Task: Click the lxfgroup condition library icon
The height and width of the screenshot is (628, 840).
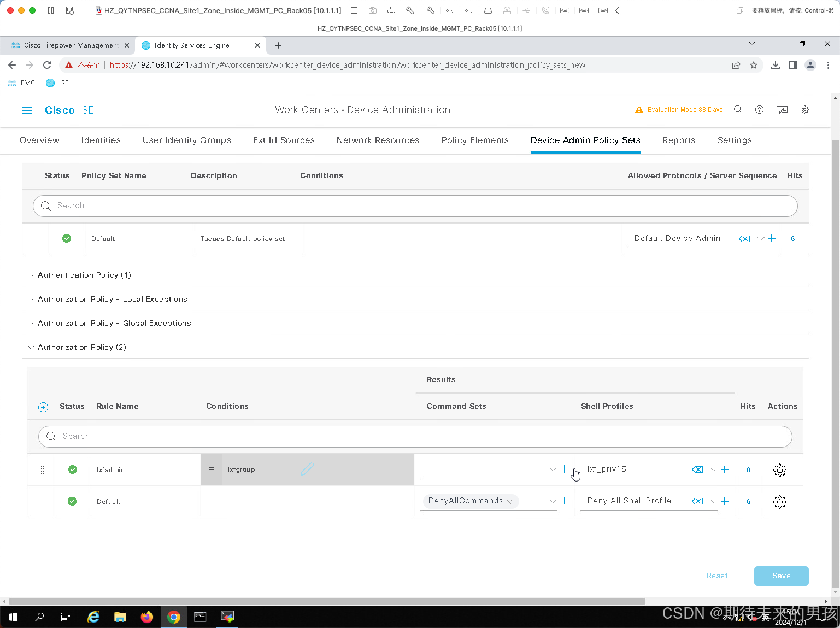Action: point(212,469)
